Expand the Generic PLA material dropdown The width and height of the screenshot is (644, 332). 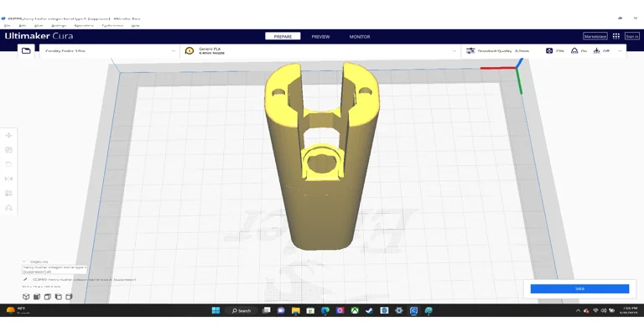pos(320,51)
